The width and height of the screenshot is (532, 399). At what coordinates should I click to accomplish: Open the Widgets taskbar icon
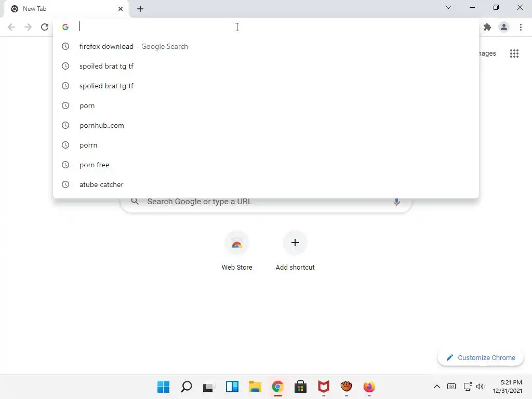[232, 387]
